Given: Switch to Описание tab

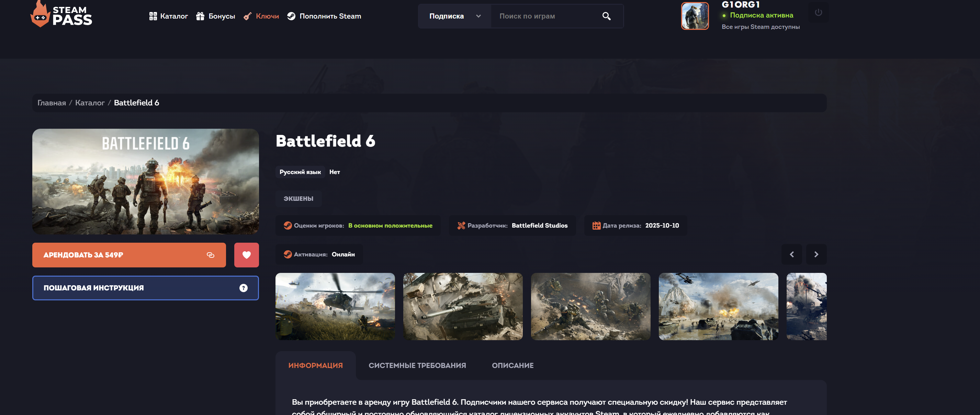Looking at the screenshot, I should (x=512, y=365).
